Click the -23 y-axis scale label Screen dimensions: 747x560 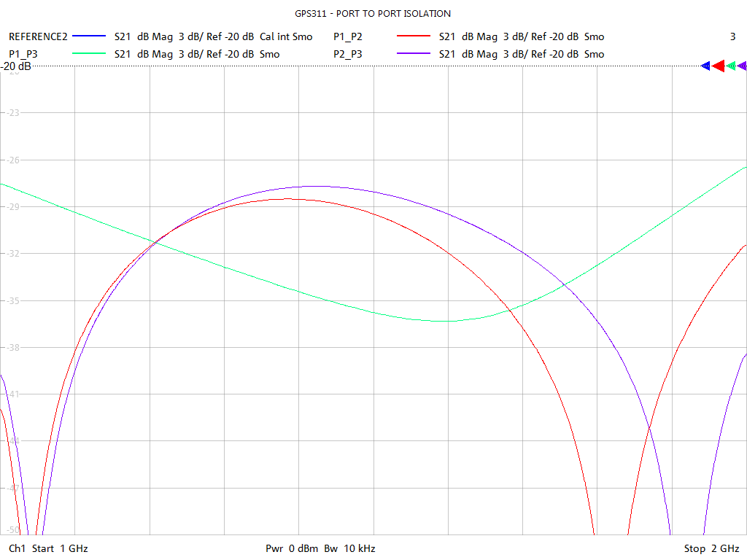point(12,113)
